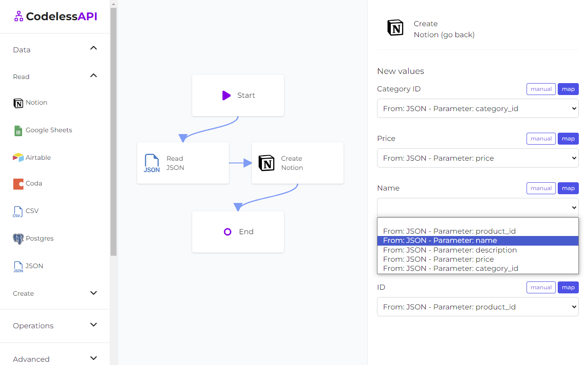The height and width of the screenshot is (365, 588).
Task: Click Notion (go back) link
Action: click(x=444, y=35)
